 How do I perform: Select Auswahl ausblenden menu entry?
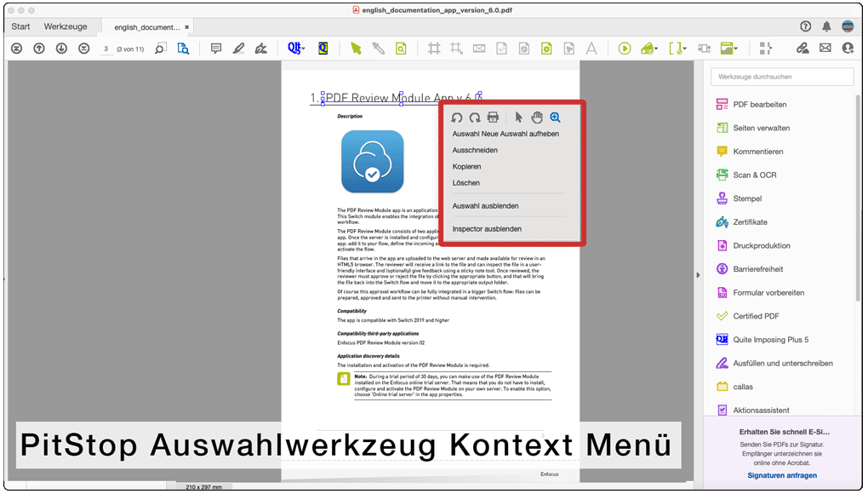tap(485, 206)
